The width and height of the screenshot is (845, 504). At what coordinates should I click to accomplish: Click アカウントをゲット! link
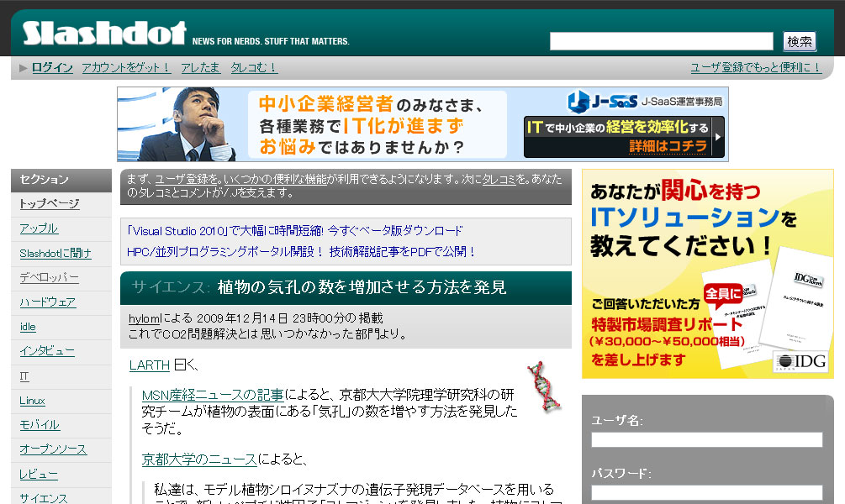pyautogui.click(x=126, y=68)
